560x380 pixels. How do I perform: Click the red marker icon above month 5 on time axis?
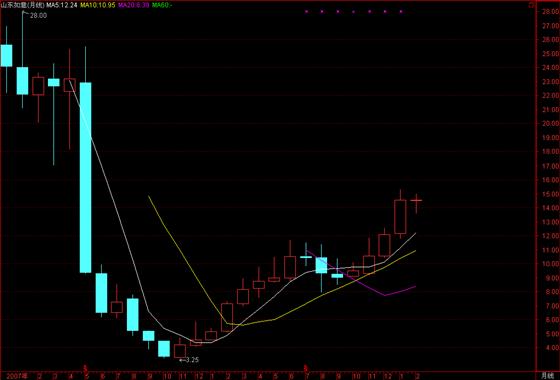(x=85, y=367)
